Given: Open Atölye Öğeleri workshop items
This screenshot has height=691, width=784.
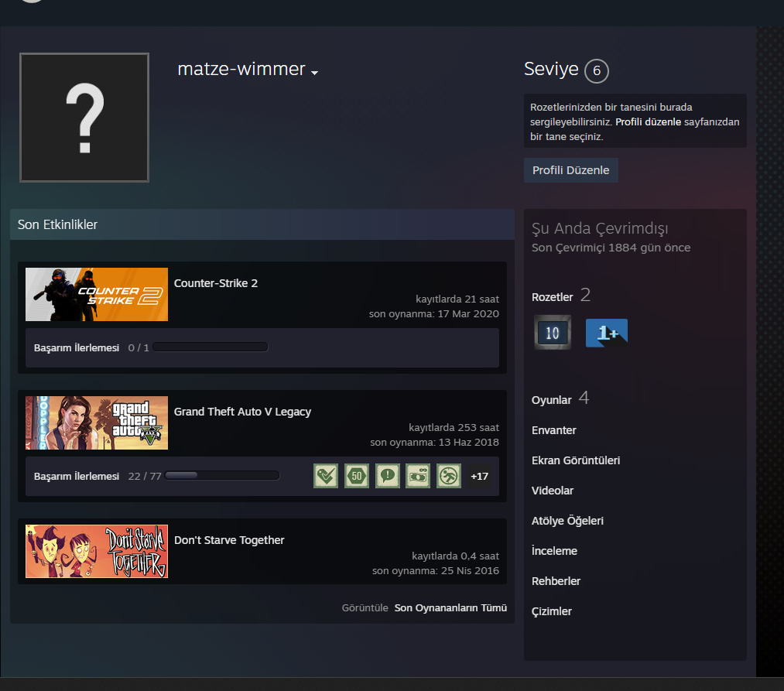Looking at the screenshot, I should [x=567, y=521].
